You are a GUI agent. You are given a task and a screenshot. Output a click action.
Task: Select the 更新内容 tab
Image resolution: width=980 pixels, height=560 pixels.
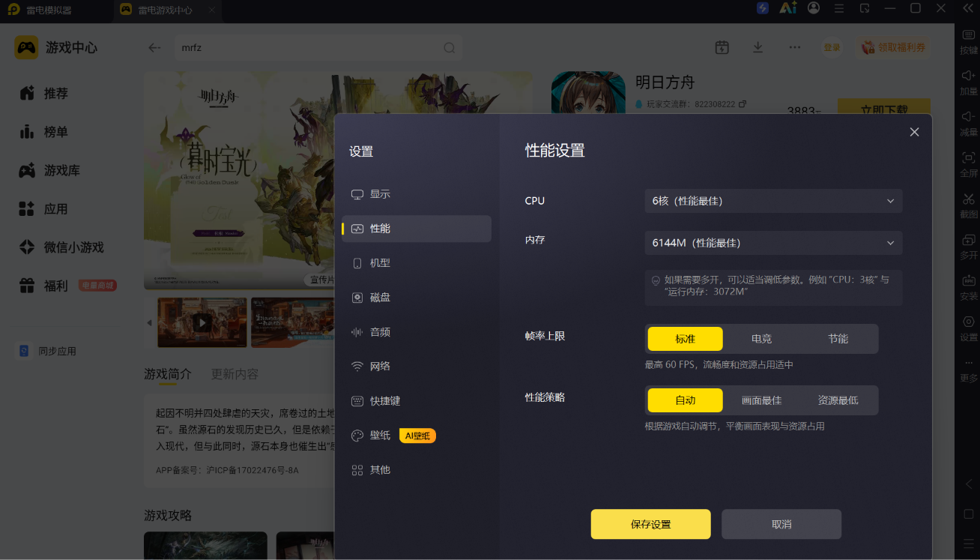click(x=235, y=374)
